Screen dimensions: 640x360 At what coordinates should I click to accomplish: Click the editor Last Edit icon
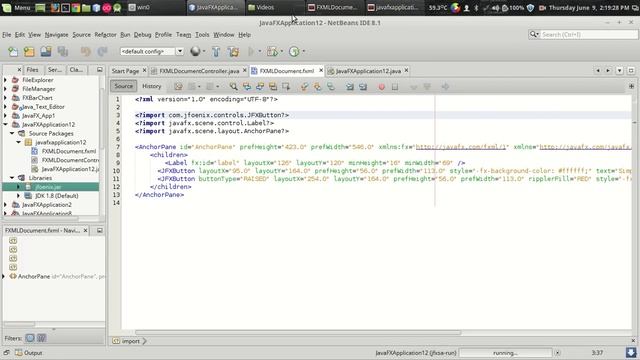(x=178, y=87)
